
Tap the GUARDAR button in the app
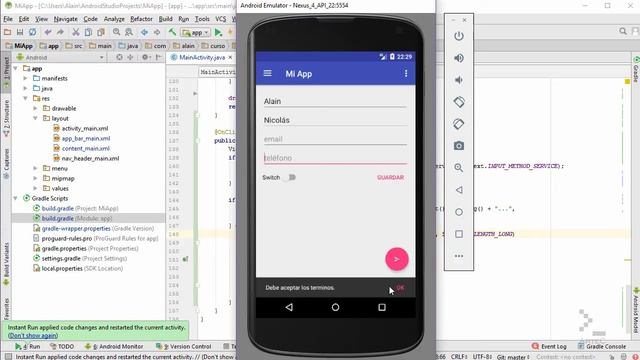[x=391, y=178]
